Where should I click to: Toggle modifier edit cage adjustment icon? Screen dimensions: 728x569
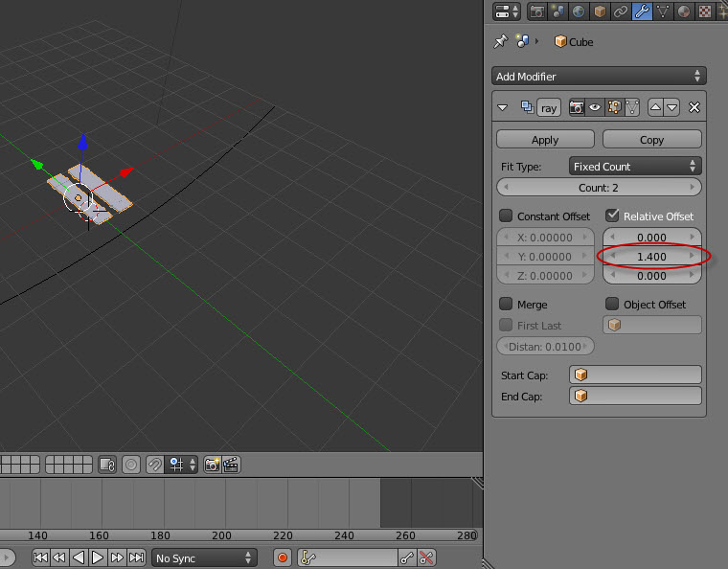coord(632,107)
